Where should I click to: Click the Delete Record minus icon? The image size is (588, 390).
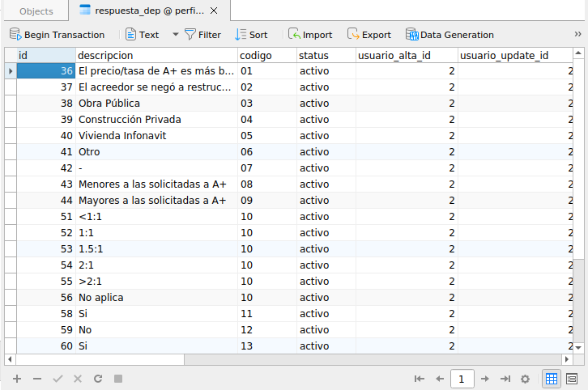36,378
